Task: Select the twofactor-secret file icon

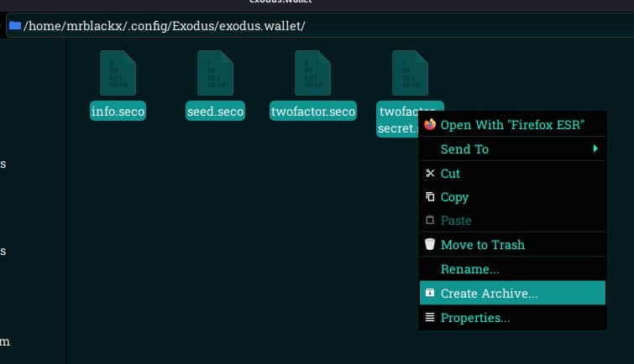Action: tap(410, 73)
